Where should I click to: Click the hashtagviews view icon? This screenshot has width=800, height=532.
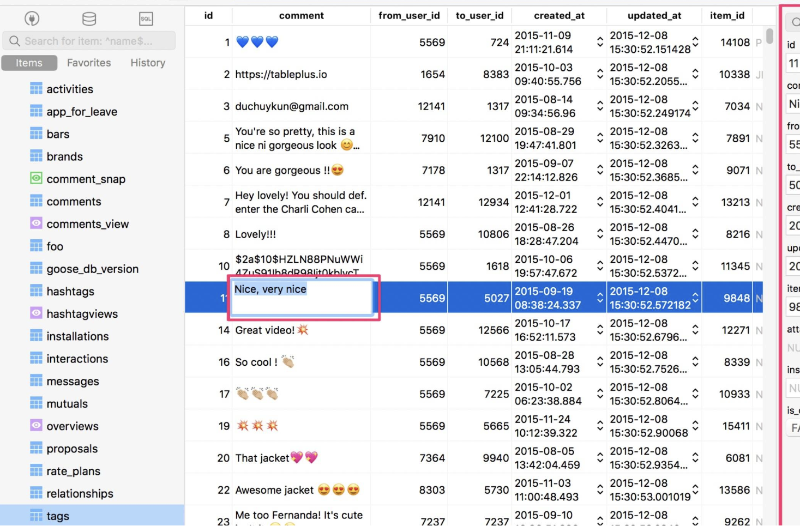[36, 313]
